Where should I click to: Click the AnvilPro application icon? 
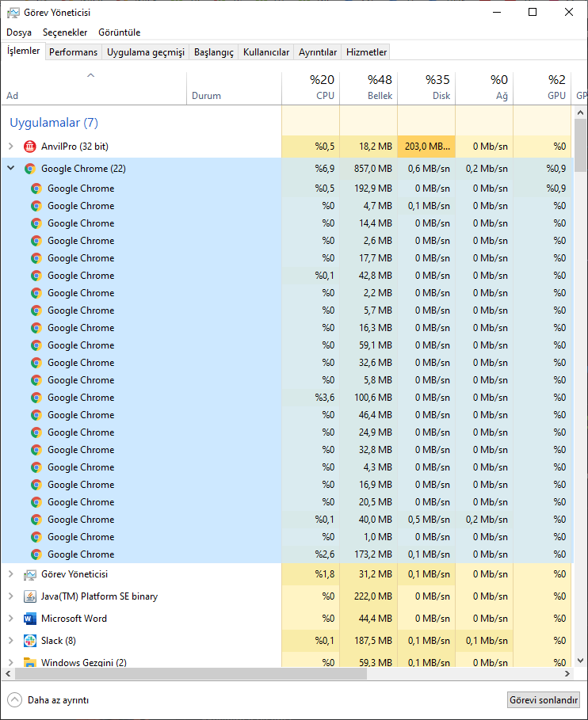30,147
